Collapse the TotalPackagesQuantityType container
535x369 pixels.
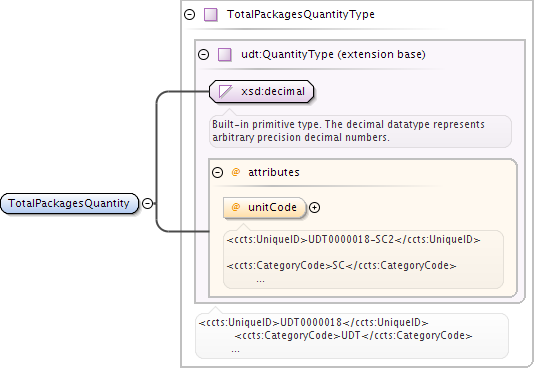(189, 15)
